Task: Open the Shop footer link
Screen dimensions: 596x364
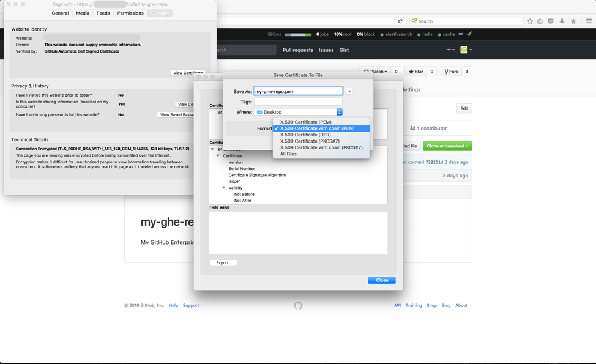Action: click(432, 305)
